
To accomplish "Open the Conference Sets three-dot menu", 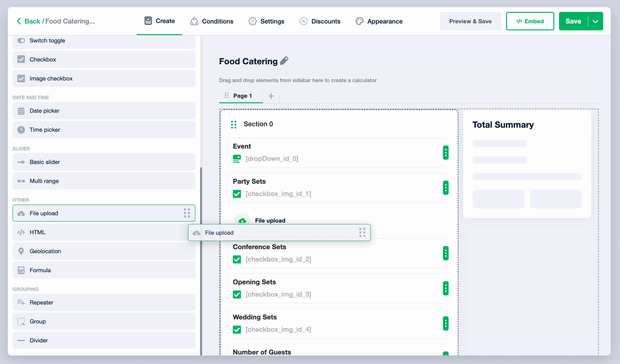I will click(x=446, y=253).
